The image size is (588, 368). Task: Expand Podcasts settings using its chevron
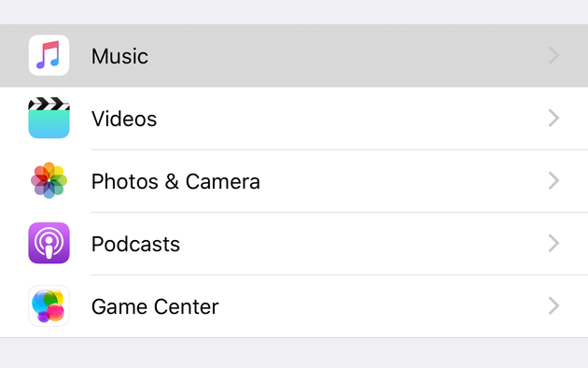point(553,243)
